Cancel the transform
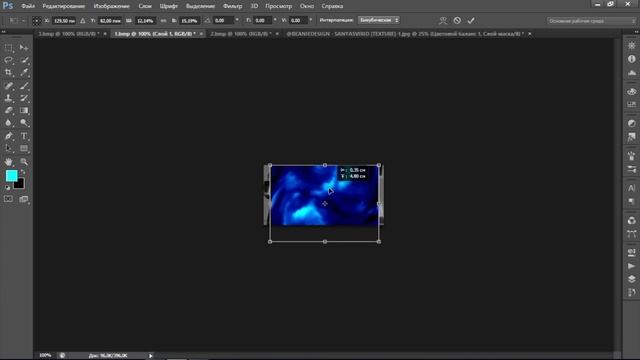640x360 pixels. coord(457,20)
